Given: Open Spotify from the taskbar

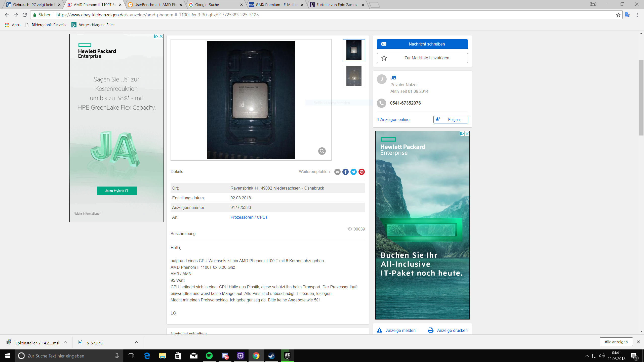Looking at the screenshot, I should (209, 356).
